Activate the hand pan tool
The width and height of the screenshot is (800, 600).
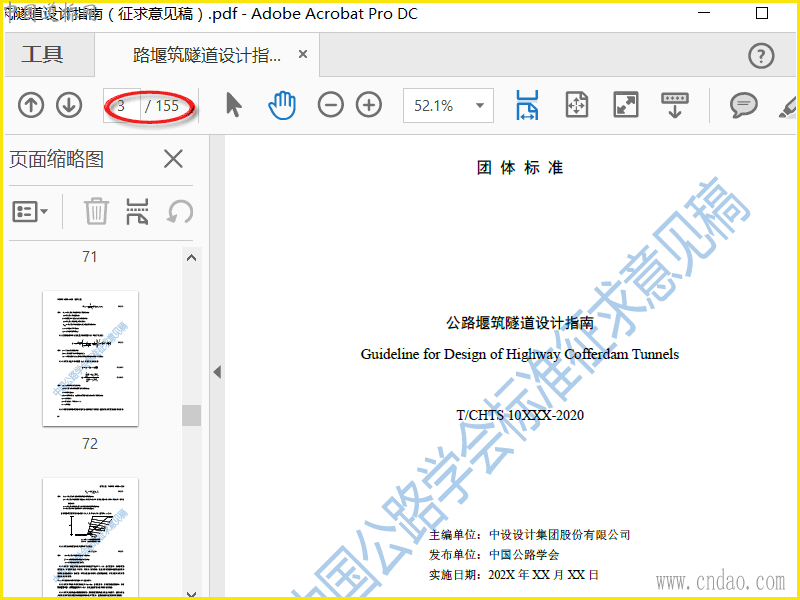click(x=282, y=106)
